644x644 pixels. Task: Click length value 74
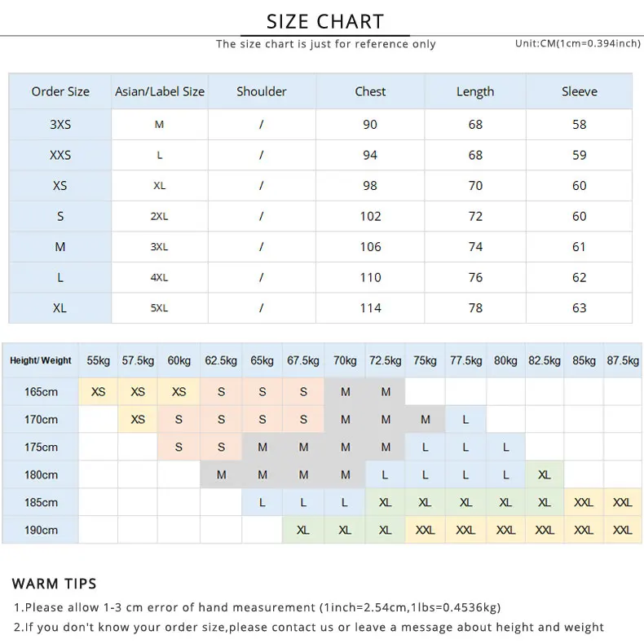(475, 247)
